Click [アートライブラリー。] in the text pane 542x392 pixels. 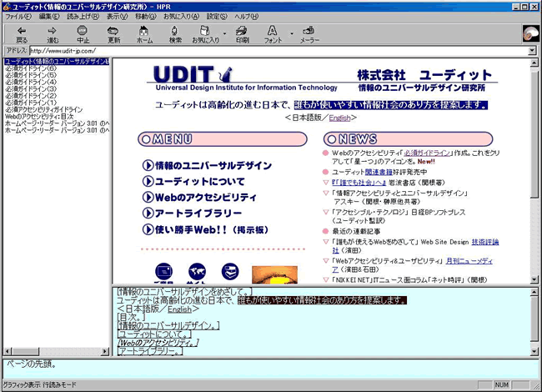pos(150,352)
